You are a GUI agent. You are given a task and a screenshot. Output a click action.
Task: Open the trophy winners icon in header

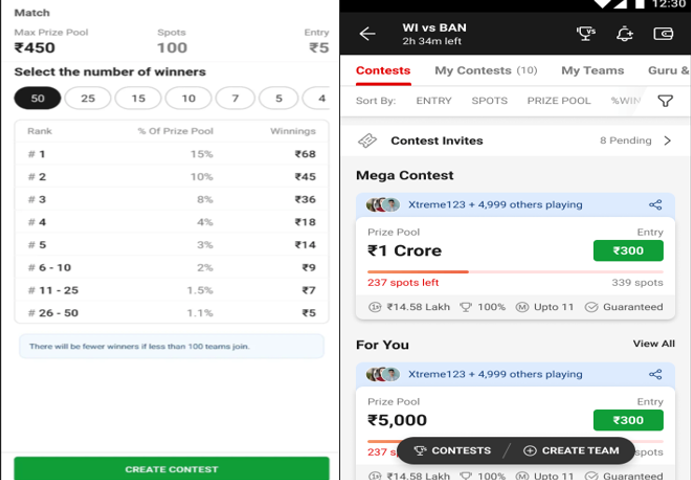(586, 34)
